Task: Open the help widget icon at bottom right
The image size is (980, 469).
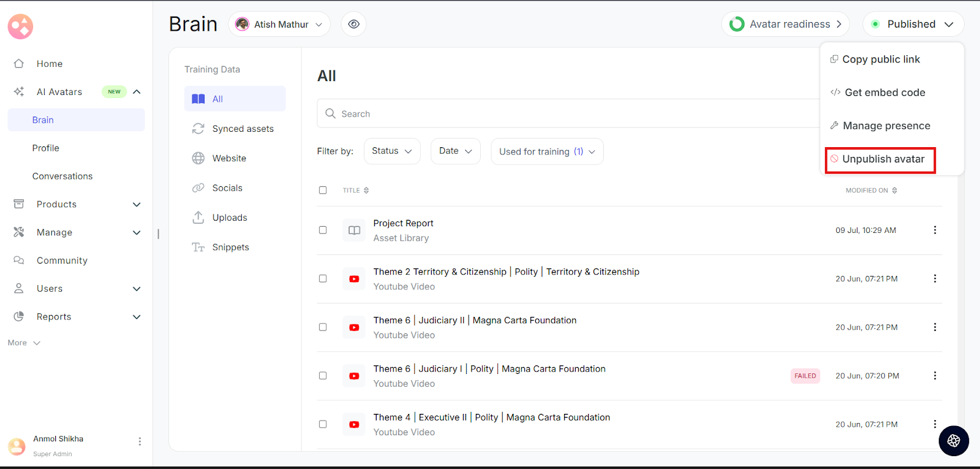Action: tap(953, 441)
